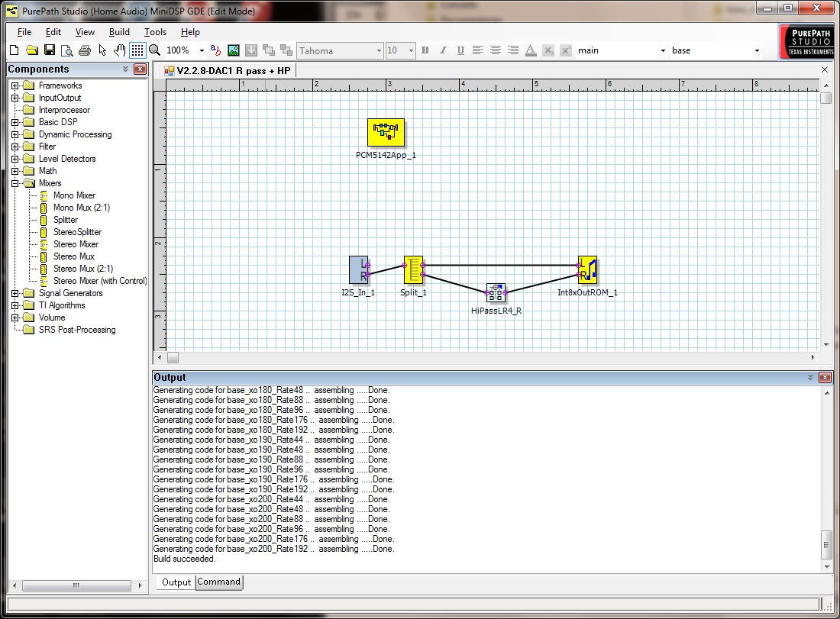
Task: Click the font color icon
Action: click(x=531, y=50)
